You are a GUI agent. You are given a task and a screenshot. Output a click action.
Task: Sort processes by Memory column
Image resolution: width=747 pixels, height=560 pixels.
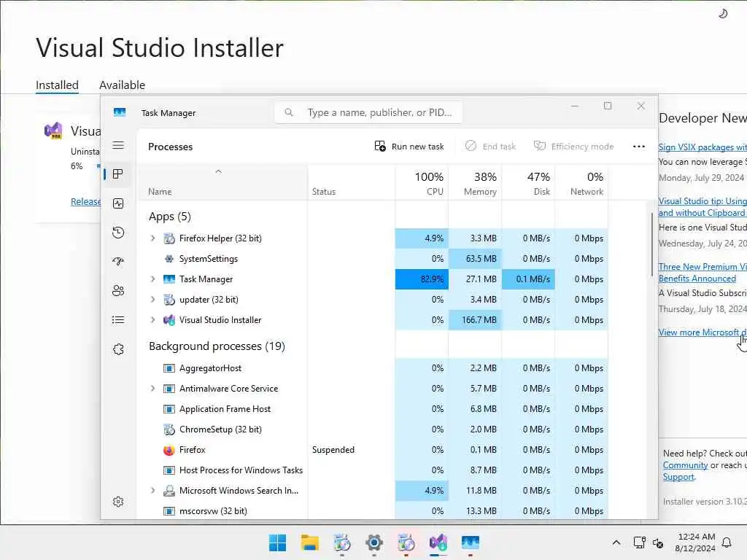point(475,184)
